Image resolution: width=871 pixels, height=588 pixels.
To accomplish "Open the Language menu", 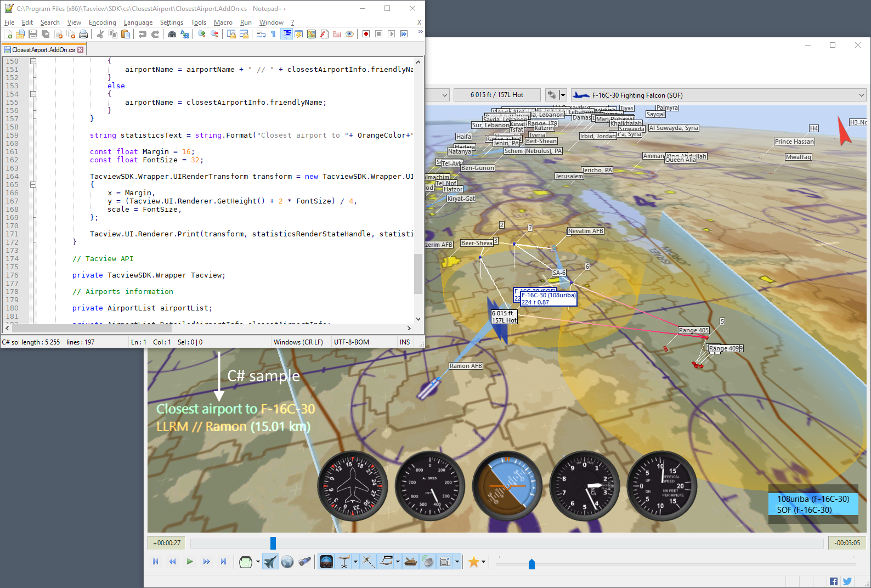I will click(138, 22).
